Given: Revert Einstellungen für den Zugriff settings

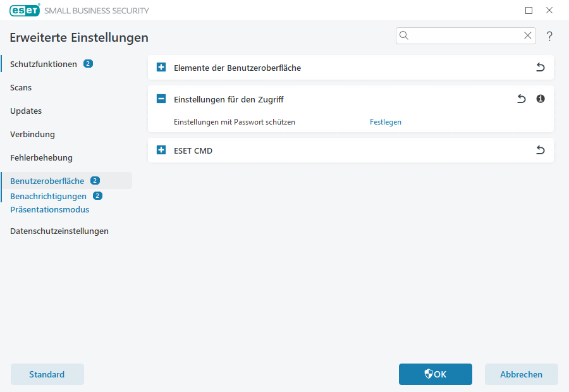Looking at the screenshot, I should [x=520, y=99].
